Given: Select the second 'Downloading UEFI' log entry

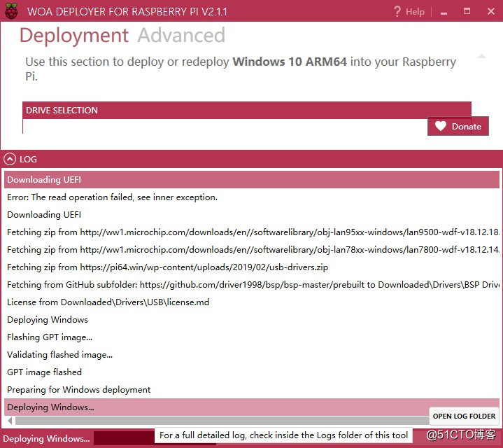Looking at the screenshot, I should tap(252, 215).
